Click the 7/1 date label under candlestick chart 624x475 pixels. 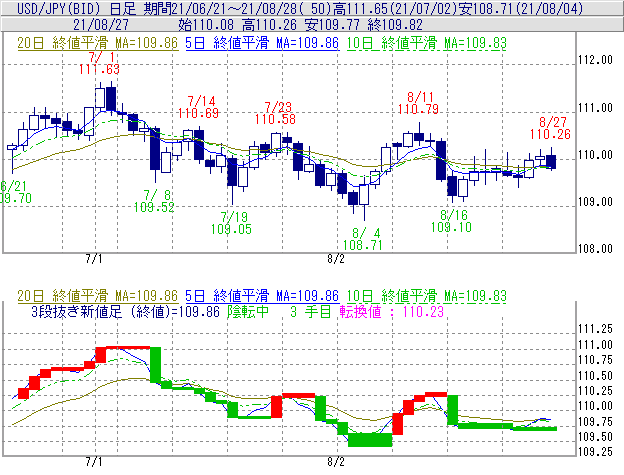tap(94, 259)
